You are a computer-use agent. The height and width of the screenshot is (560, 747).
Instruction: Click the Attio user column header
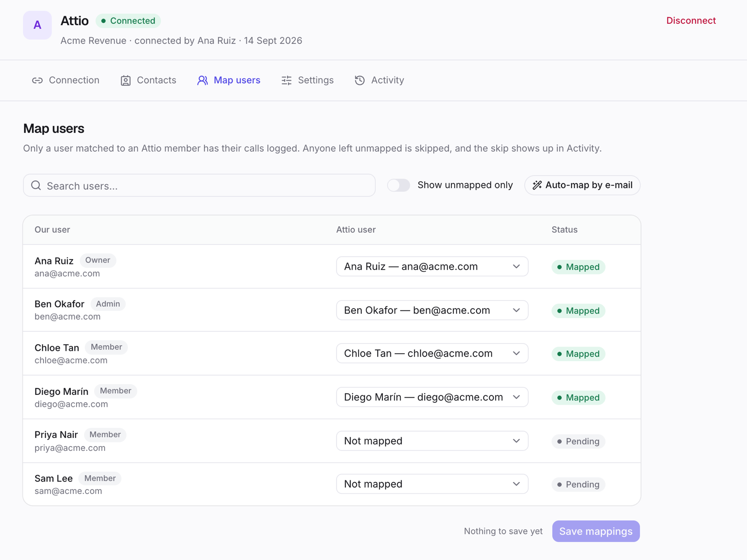click(356, 230)
